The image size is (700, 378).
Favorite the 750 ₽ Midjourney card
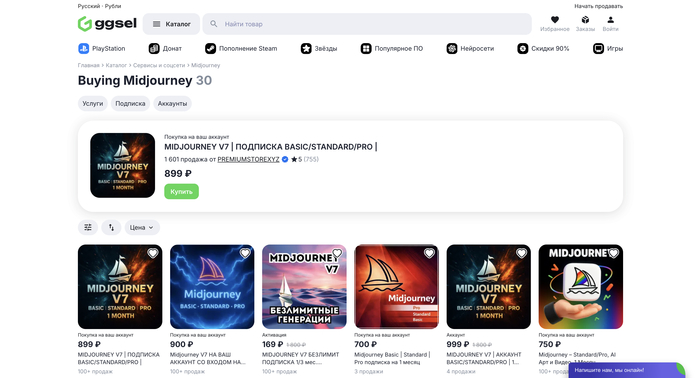pos(614,253)
